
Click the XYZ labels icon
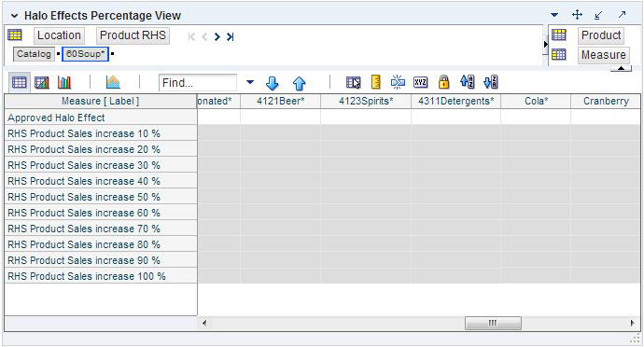point(421,82)
